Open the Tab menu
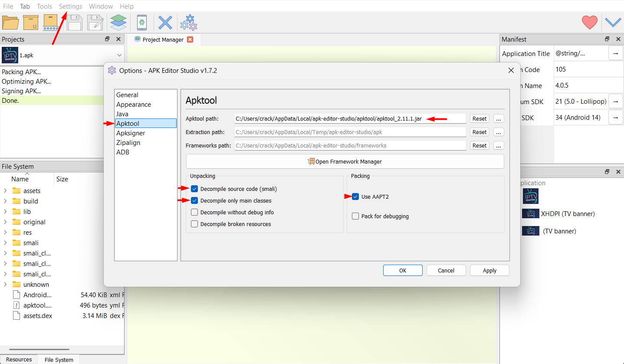The height and width of the screenshot is (364, 624). (x=25, y=6)
